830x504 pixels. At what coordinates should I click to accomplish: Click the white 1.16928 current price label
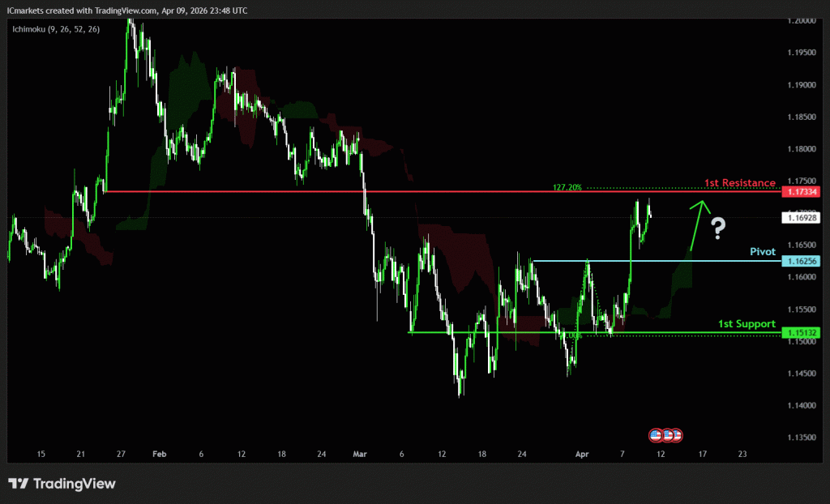tap(801, 217)
